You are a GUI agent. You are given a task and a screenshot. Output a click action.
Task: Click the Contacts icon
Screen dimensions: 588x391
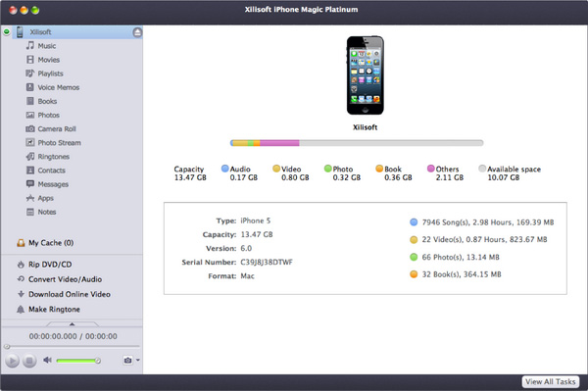pyautogui.click(x=30, y=171)
